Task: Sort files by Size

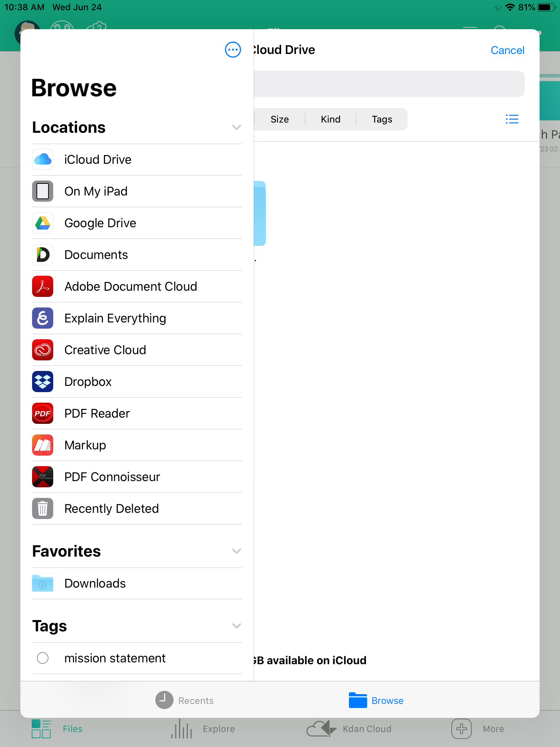Action: 280,119
